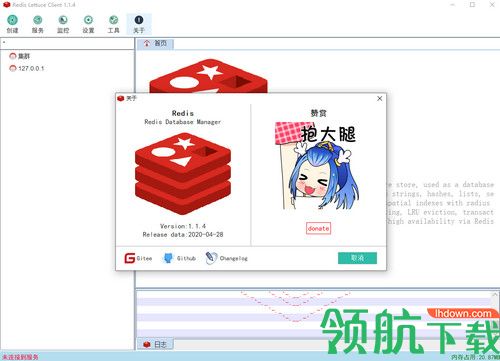Screen dimensions: 500x361
Task: Open the 监控 (monitor) toolbar icon
Action: [63, 24]
